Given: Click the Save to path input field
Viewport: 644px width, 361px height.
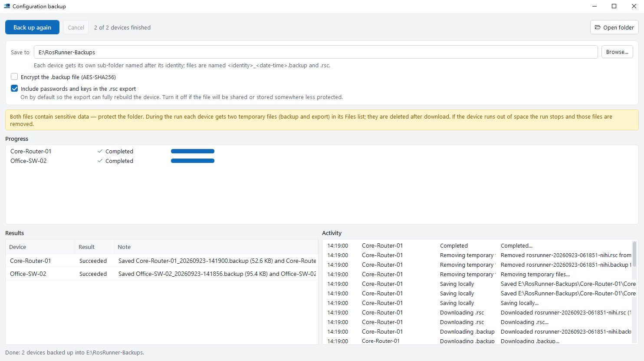Looking at the screenshot, I should (315, 52).
